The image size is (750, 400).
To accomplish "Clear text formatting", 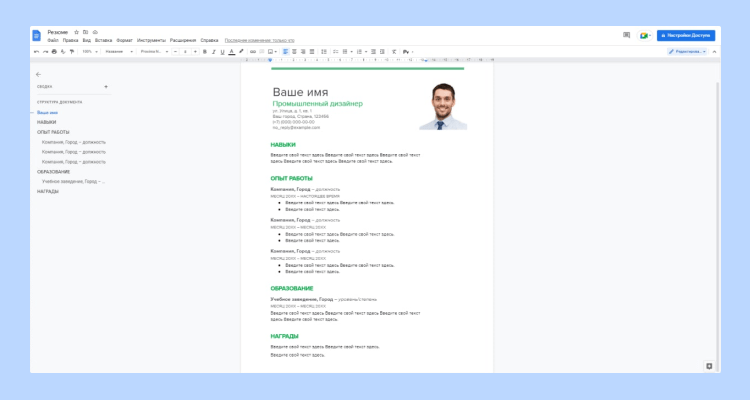I will [394, 52].
